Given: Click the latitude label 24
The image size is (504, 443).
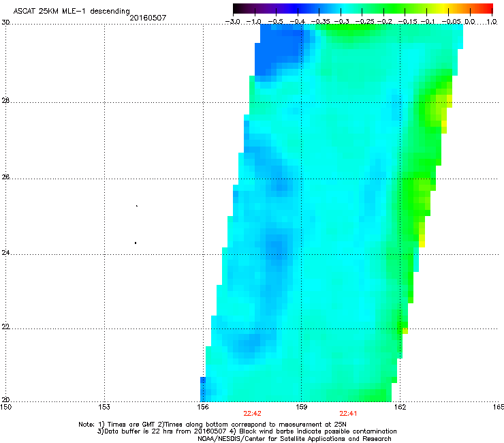Looking at the screenshot, I should (x=5, y=253).
